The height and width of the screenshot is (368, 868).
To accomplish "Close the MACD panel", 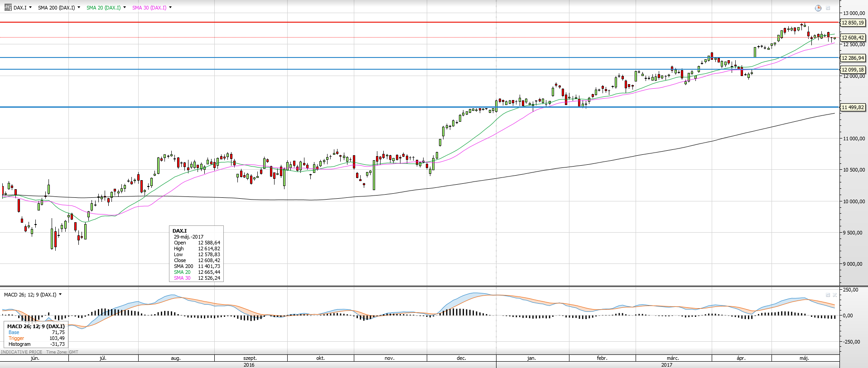I will coord(835,295).
